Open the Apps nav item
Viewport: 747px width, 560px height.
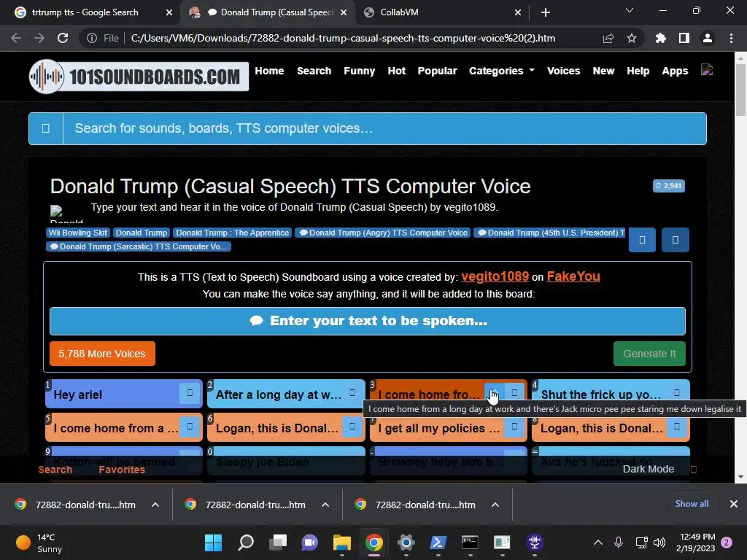675,71
